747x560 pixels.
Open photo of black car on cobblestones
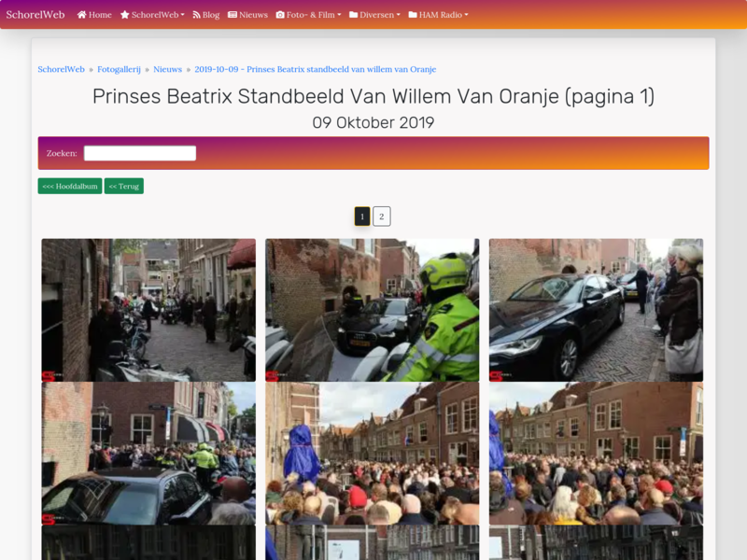click(x=596, y=310)
